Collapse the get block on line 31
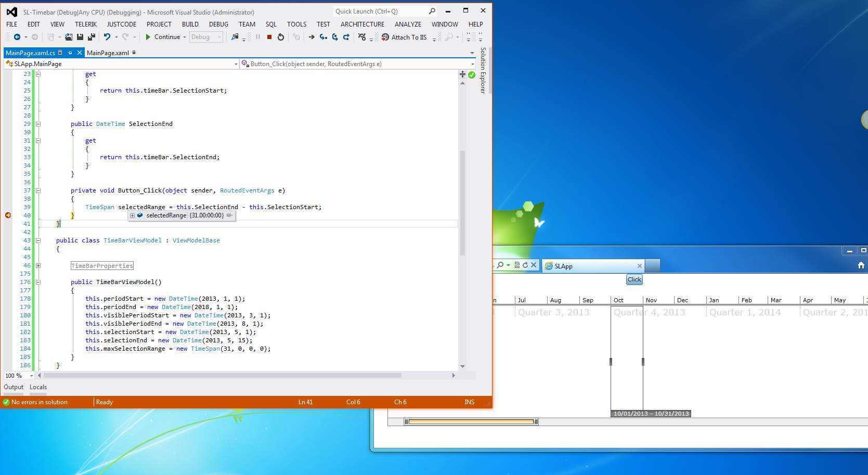This screenshot has width=868, height=475. point(38,140)
